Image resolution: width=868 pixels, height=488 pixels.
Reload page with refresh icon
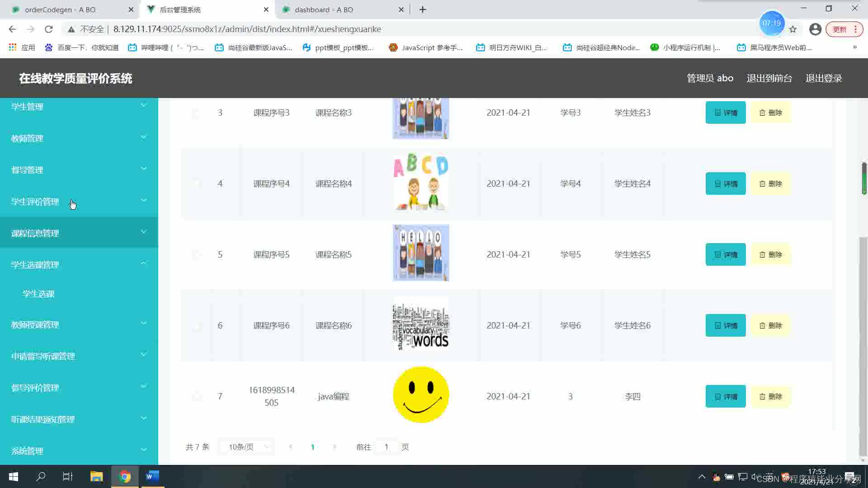click(49, 29)
